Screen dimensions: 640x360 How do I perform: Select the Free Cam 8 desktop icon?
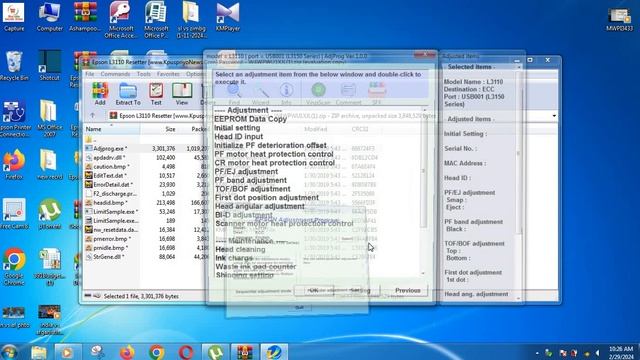click(x=14, y=214)
